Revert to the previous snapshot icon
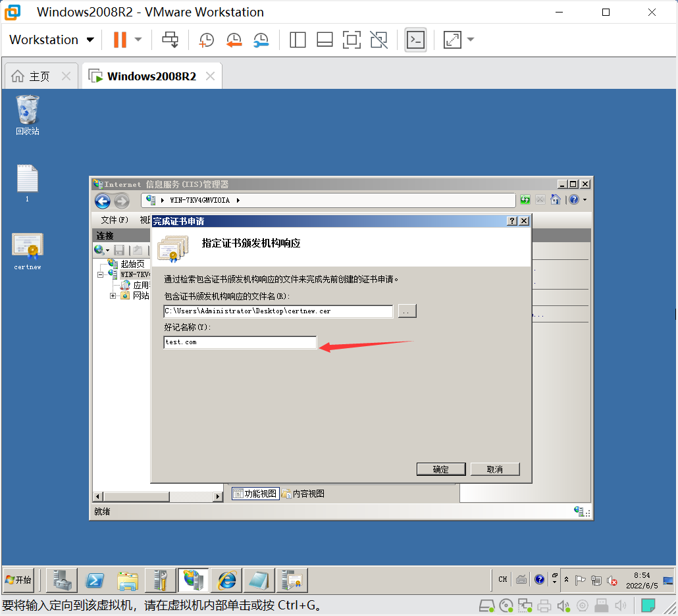Image resolution: width=678 pixels, height=616 pixels. click(234, 39)
